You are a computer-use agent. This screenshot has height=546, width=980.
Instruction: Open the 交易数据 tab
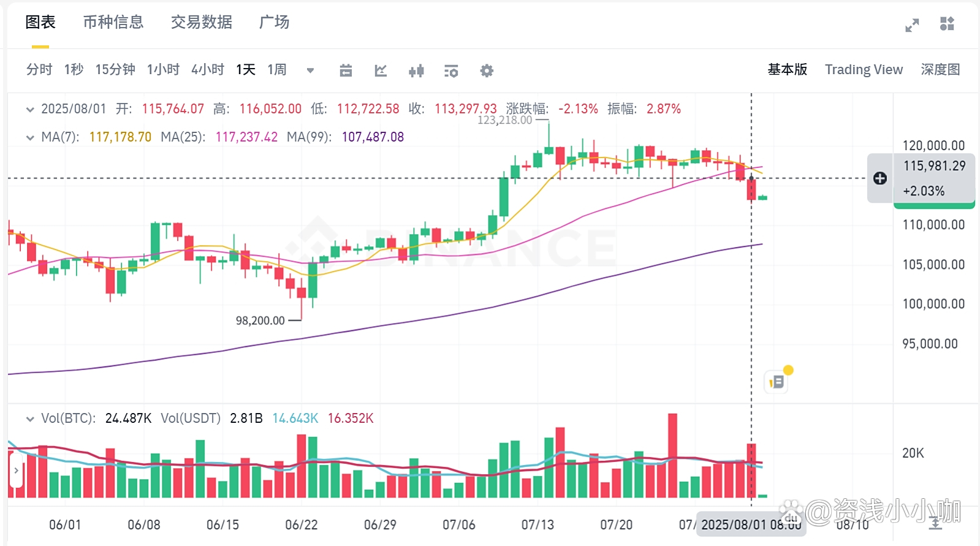201,22
